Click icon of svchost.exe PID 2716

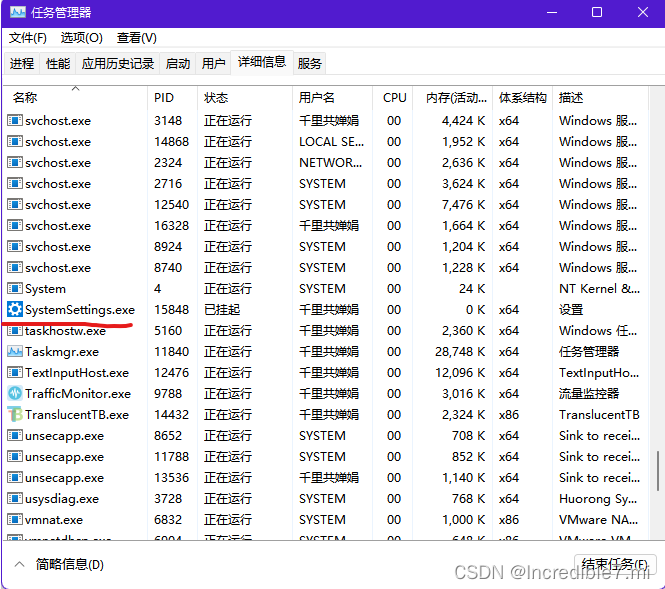click(x=15, y=184)
